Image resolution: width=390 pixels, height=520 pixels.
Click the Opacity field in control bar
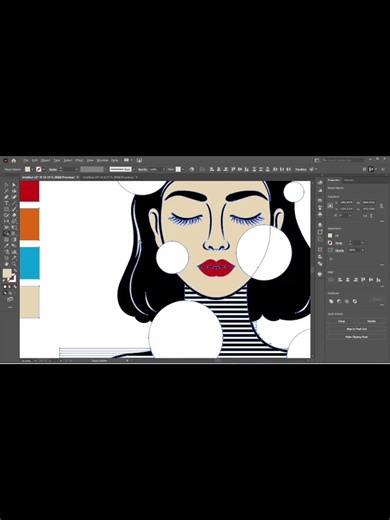[154, 169]
